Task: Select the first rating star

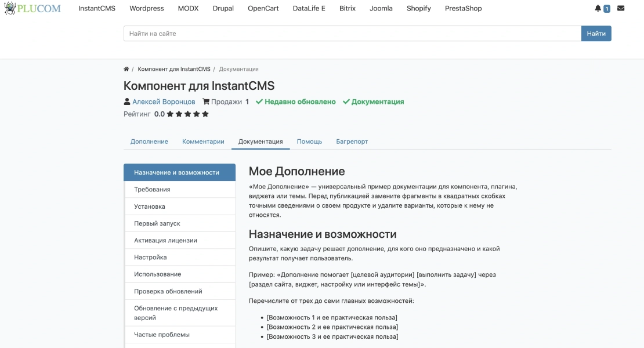Action: click(x=170, y=114)
